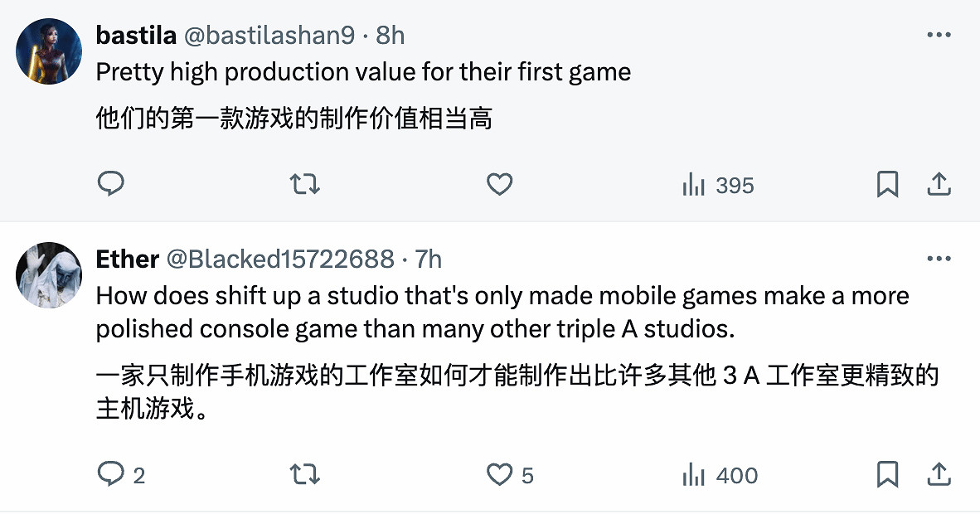Image resolution: width=980 pixels, height=514 pixels.
Task: Reply to bastila's tweet
Action: [111, 184]
